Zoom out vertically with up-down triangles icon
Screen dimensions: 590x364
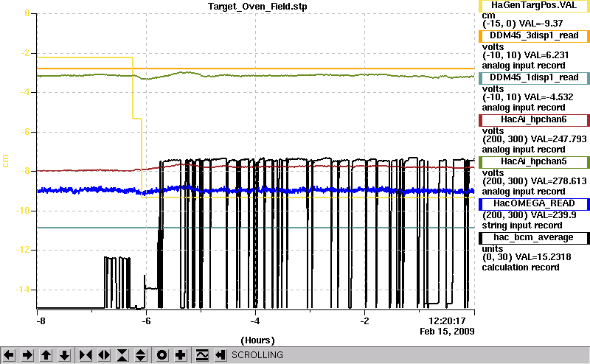(x=141, y=355)
